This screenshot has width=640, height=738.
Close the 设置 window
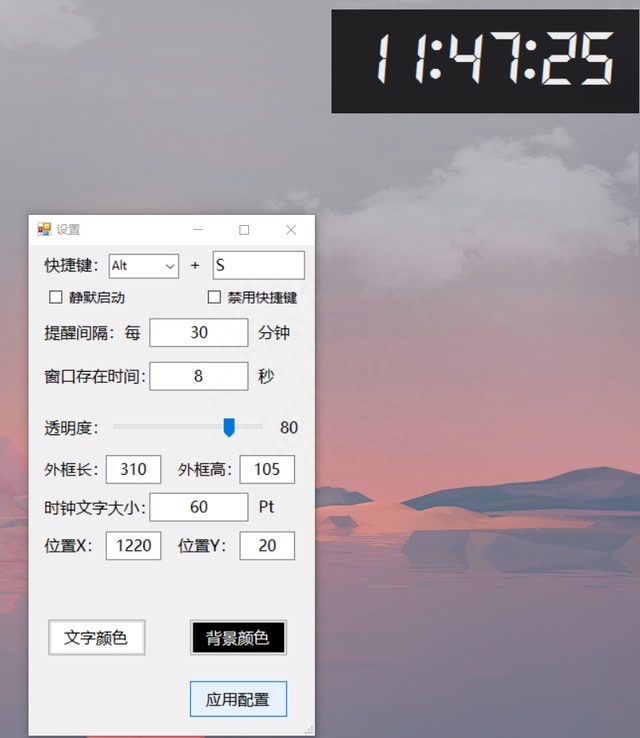click(291, 230)
